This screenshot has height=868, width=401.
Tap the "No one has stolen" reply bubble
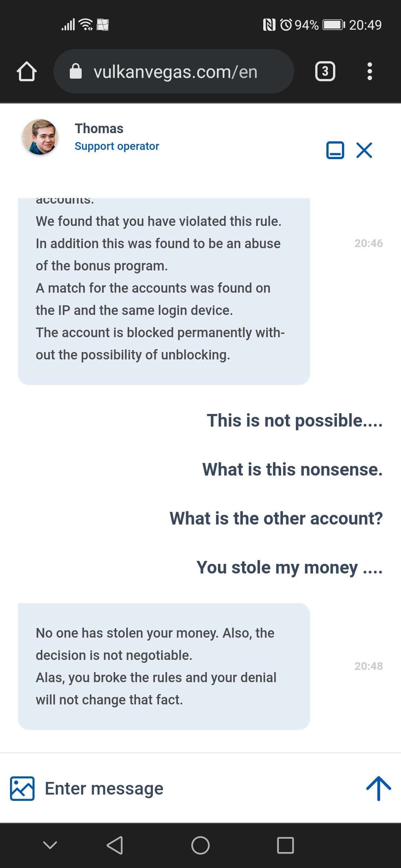click(164, 666)
